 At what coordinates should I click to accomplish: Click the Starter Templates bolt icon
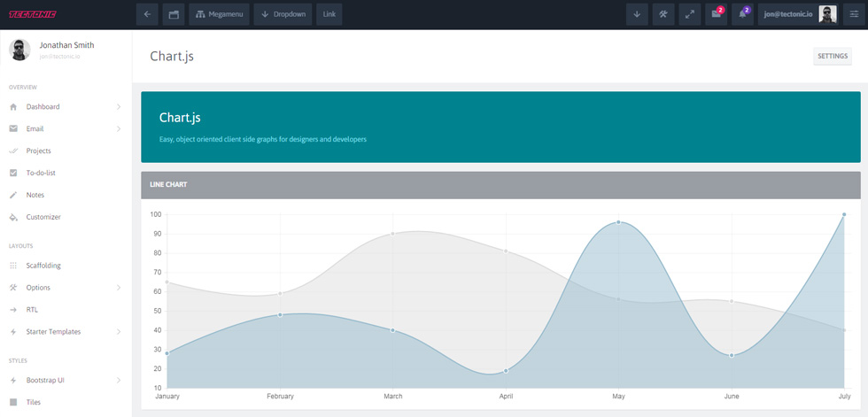pyautogui.click(x=13, y=332)
